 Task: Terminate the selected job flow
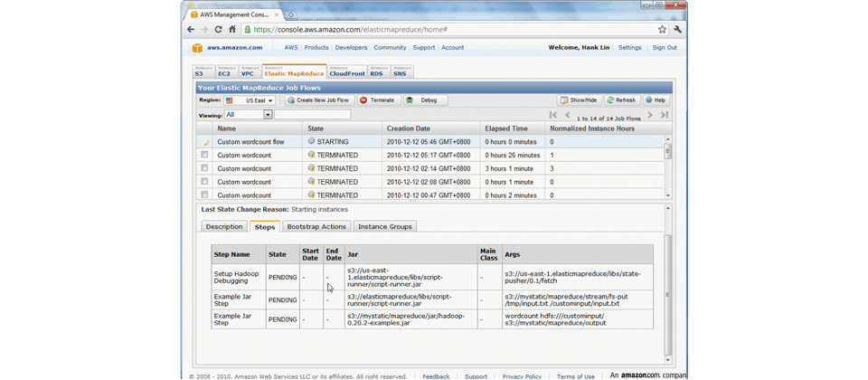(x=377, y=100)
